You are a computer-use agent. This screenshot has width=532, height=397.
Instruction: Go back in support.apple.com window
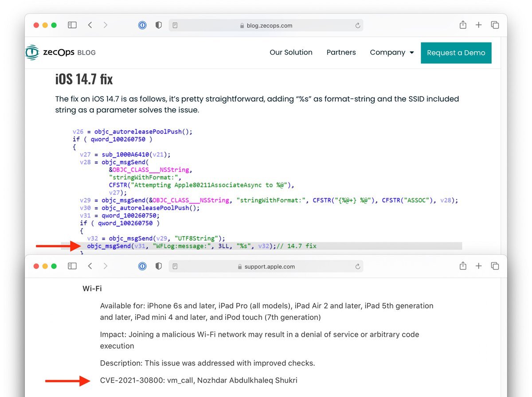click(x=90, y=266)
